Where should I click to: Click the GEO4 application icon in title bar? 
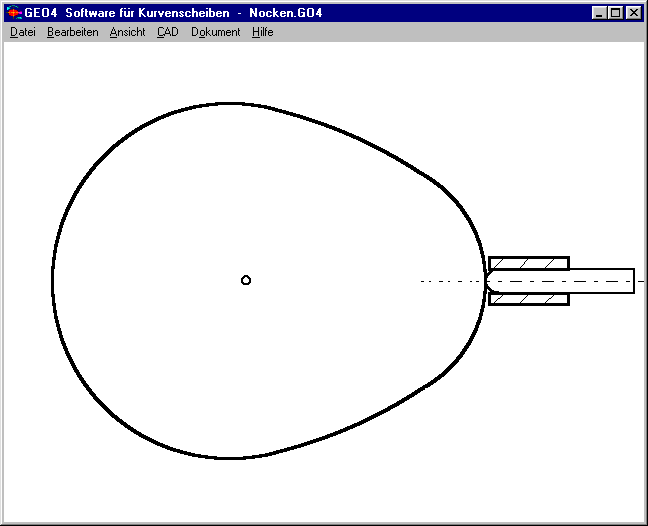[x=14, y=13]
